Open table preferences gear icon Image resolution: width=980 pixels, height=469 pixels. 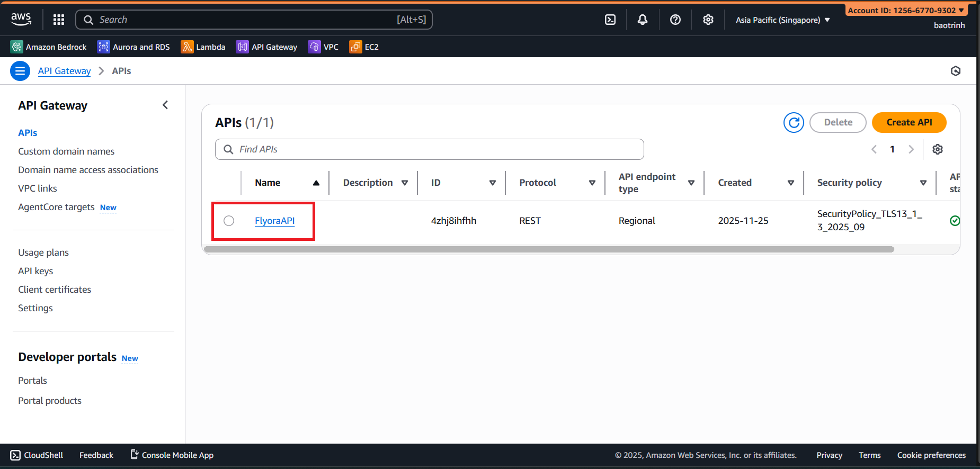click(938, 149)
